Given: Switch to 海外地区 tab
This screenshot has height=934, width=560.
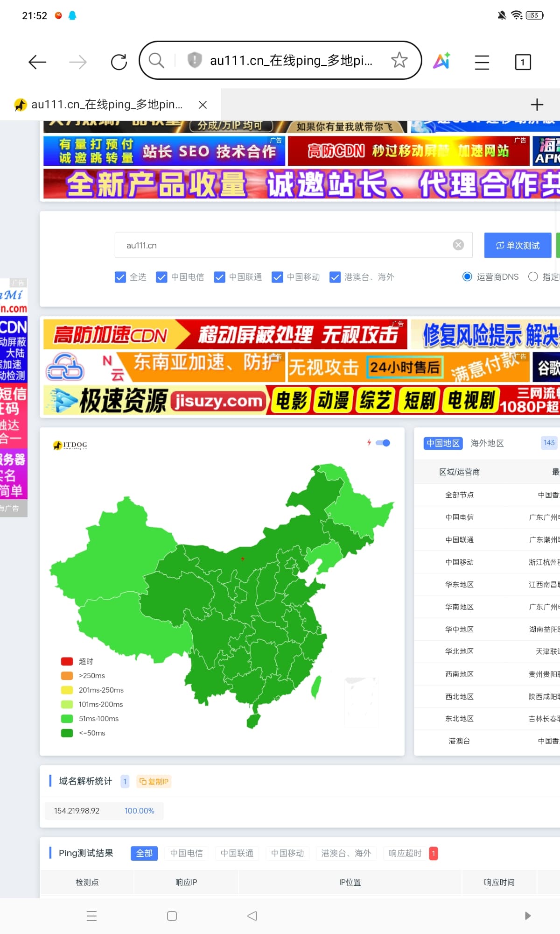Looking at the screenshot, I should coord(487,443).
